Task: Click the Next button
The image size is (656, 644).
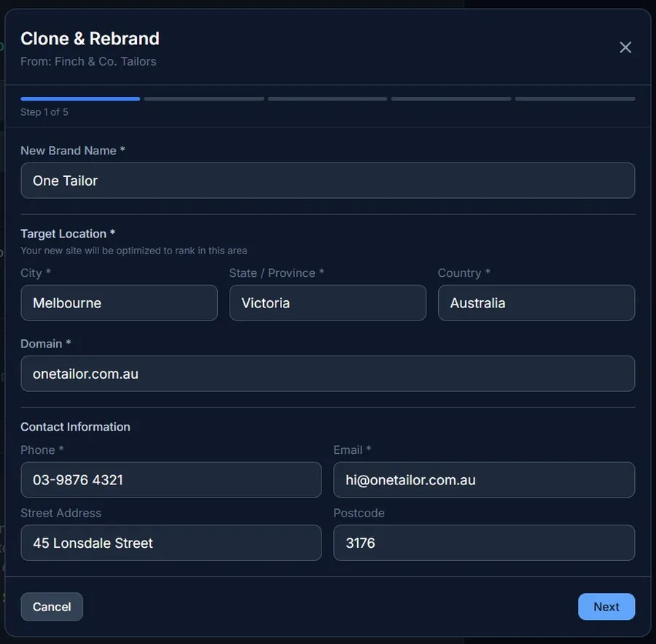Action: pyautogui.click(x=606, y=607)
